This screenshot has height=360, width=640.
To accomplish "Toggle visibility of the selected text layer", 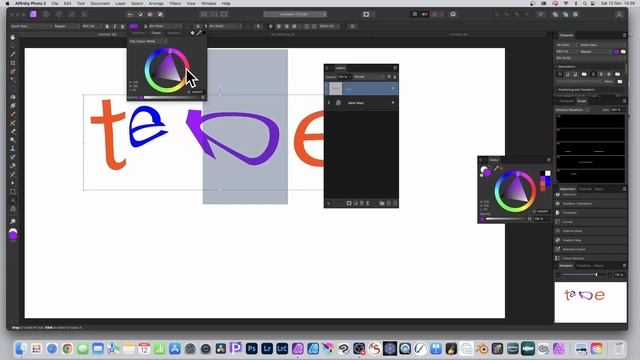I will [393, 89].
